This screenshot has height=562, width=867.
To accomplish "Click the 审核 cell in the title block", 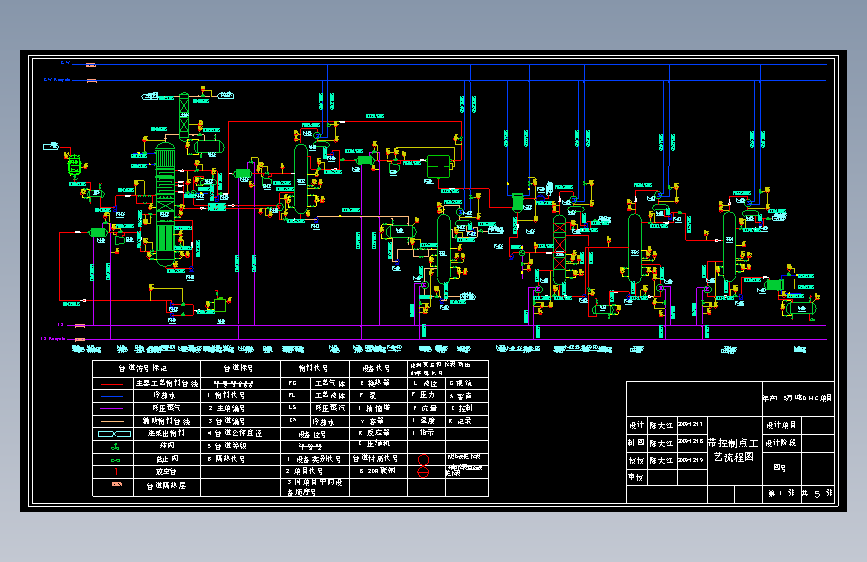I will [636, 477].
